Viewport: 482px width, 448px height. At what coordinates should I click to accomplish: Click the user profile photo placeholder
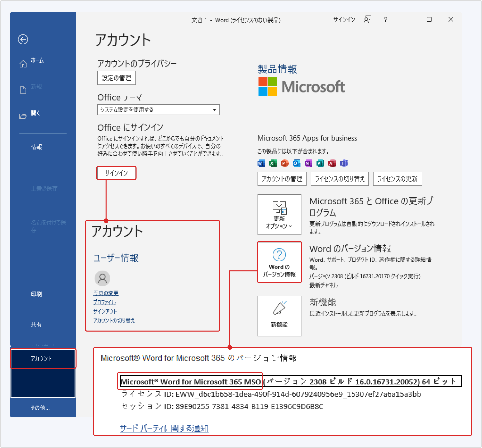click(102, 278)
